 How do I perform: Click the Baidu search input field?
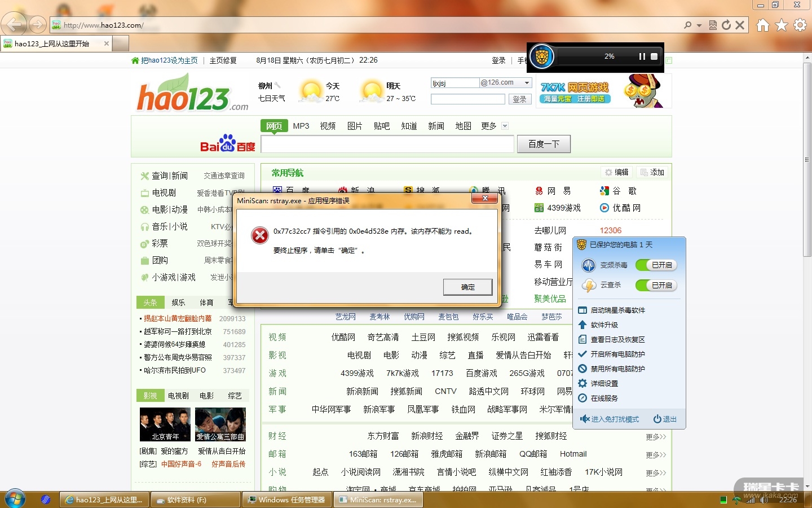[x=387, y=144]
